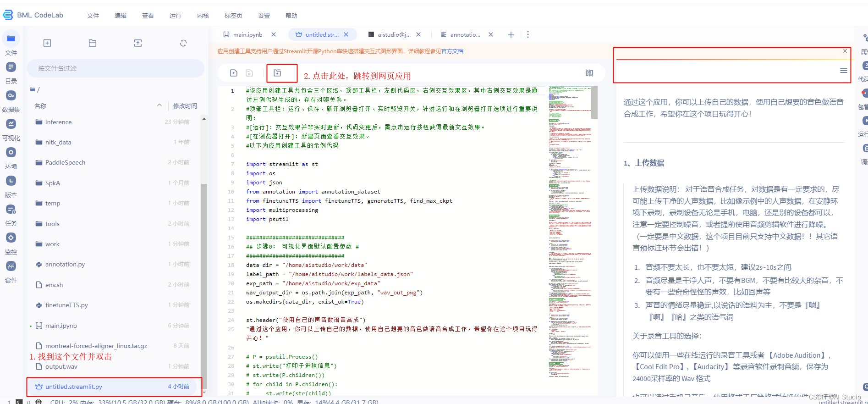Open the 环境 sidebar panel icon
This screenshot has height=404, width=868.
(11, 152)
